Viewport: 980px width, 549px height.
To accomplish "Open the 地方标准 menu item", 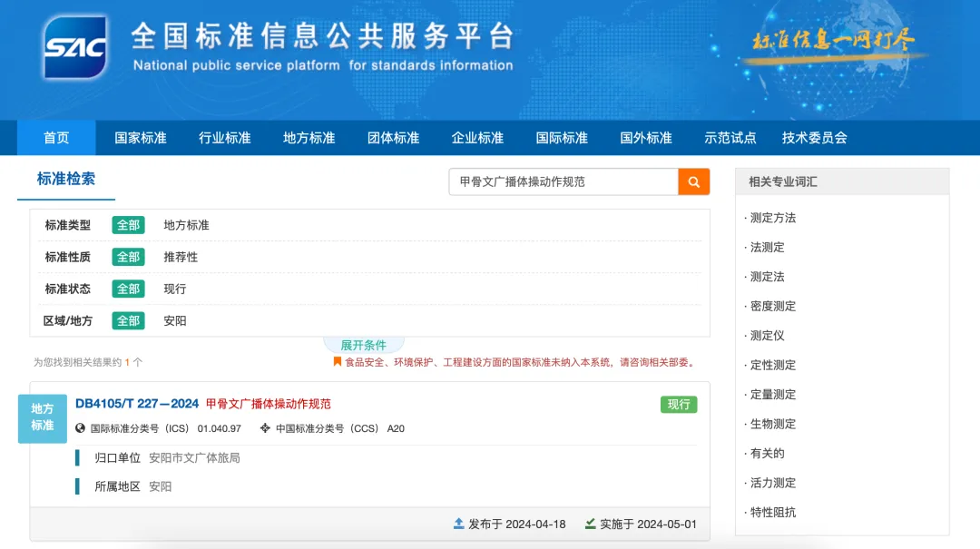I will click(x=309, y=138).
